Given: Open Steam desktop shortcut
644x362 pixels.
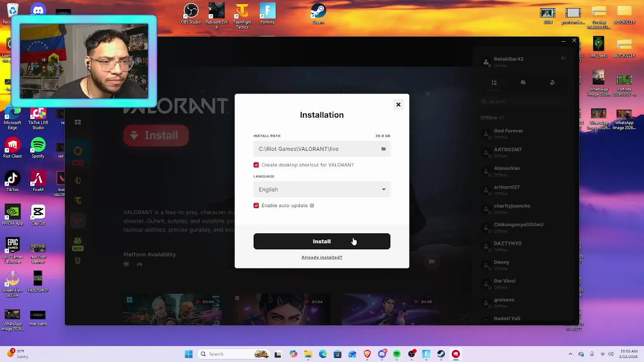Looking at the screenshot, I should pos(318,14).
